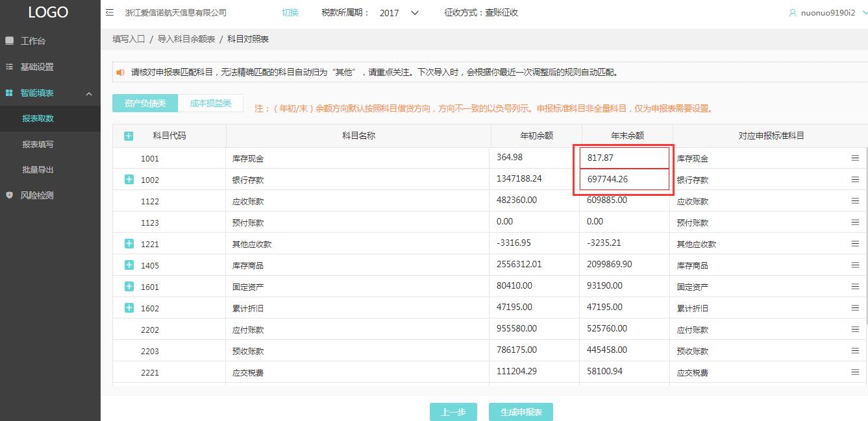
Task: Click the 基础设置 list icon
Action: point(9,67)
